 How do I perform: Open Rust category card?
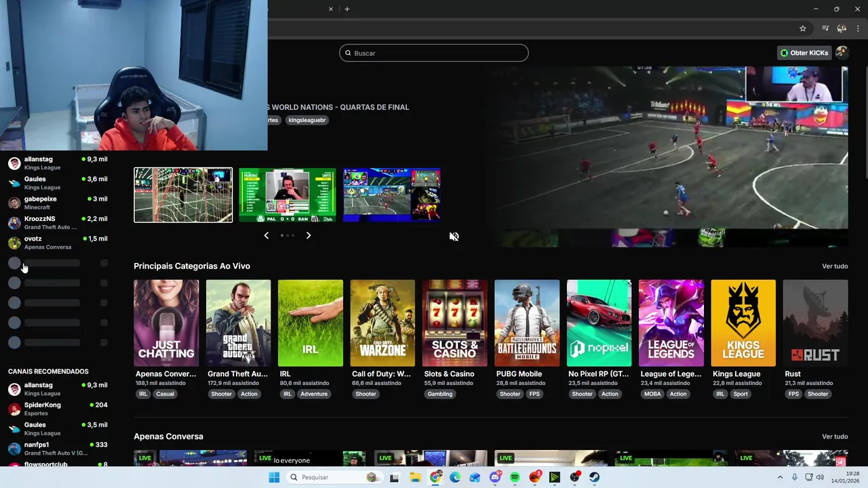[815, 323]
